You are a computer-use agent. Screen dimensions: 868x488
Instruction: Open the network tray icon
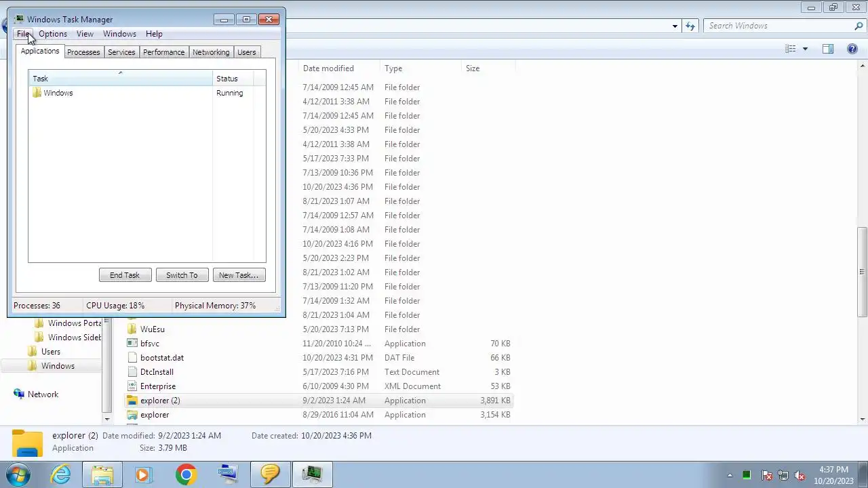[x=783, y=475]
